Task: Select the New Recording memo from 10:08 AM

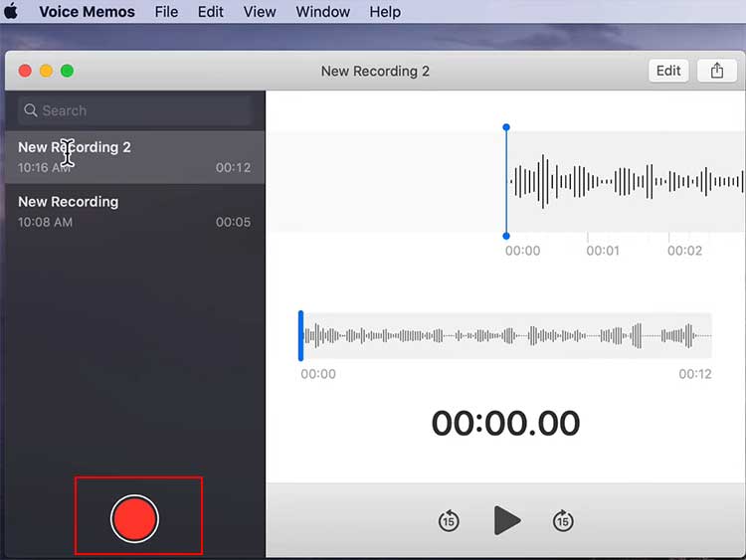Action: click(134, 212)
